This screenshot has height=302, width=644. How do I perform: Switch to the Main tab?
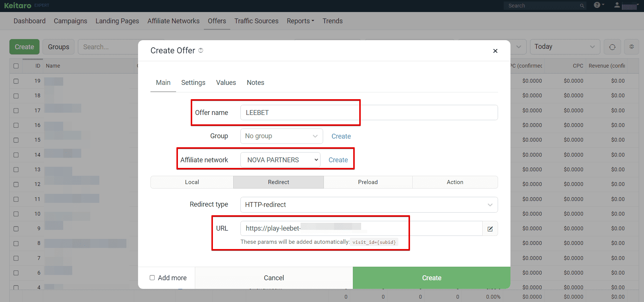coord(163,83)
